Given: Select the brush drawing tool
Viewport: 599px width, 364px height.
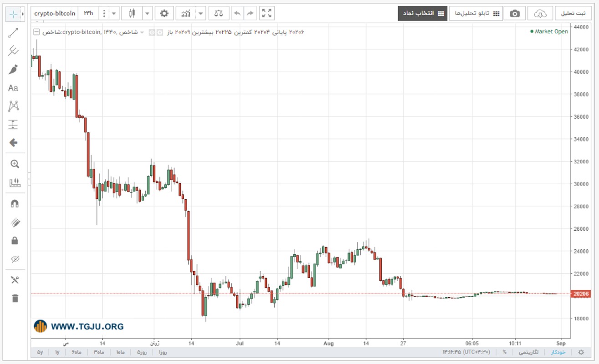Looking at the screenshot, I should point(13,70).
